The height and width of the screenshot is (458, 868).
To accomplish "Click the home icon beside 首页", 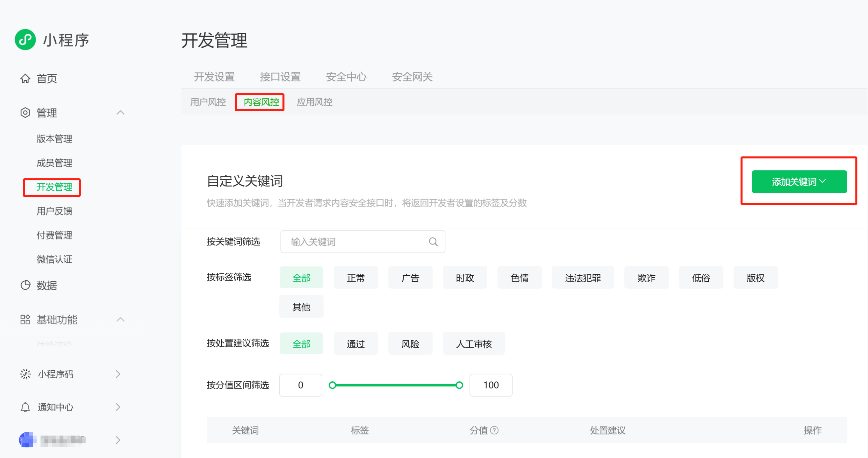I will pos(25,79).
